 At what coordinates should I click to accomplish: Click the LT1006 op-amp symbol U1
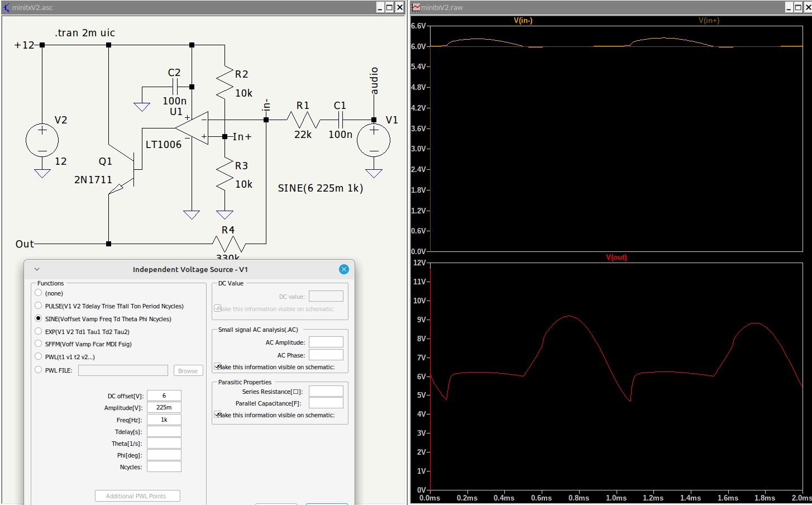point(195,128)
